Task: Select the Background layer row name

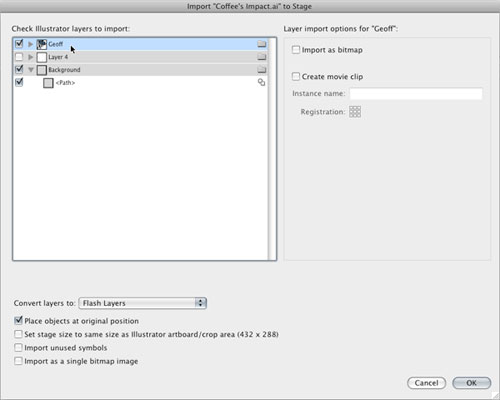Action: click(64, 70)
